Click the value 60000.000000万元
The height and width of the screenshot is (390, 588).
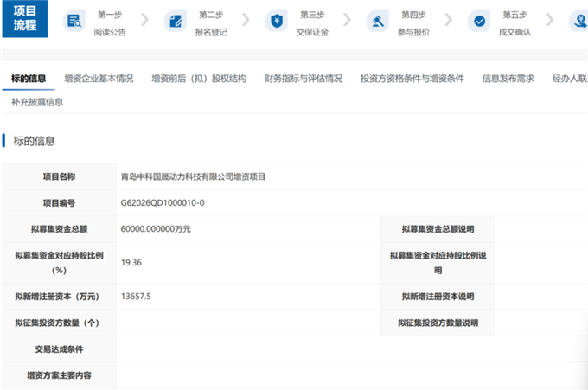click(156, 229)
